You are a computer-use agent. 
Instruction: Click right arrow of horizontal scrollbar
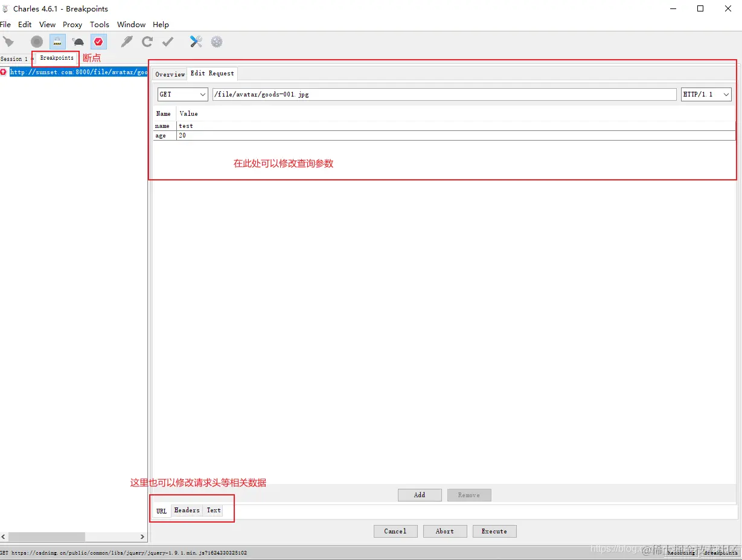click(142, 536)
